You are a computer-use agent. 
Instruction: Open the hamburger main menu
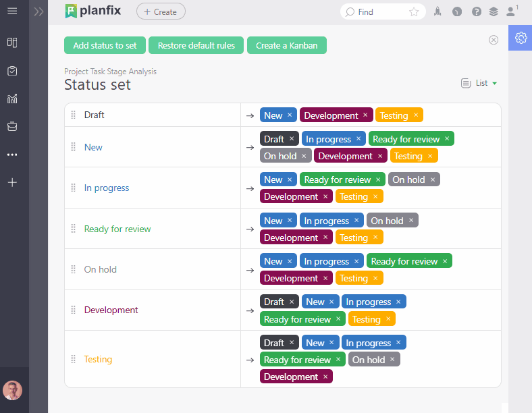coord(12,11)
